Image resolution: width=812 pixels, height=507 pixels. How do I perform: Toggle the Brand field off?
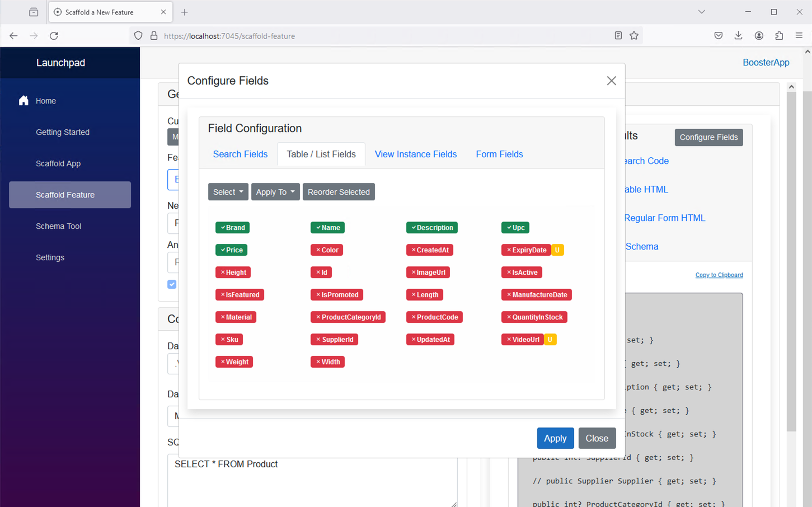click(x=232, y=228)
